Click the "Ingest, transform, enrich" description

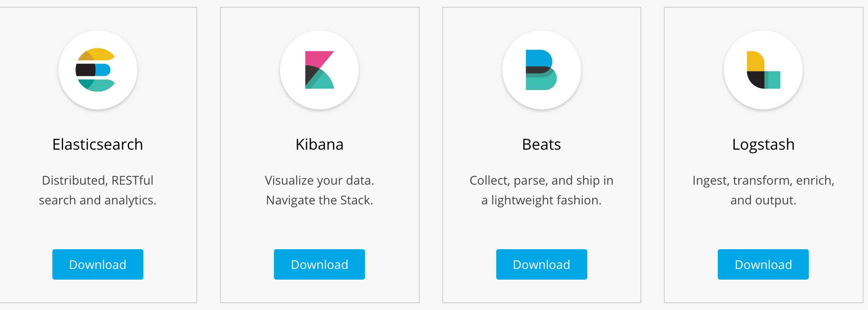click(x=763, y=190)
